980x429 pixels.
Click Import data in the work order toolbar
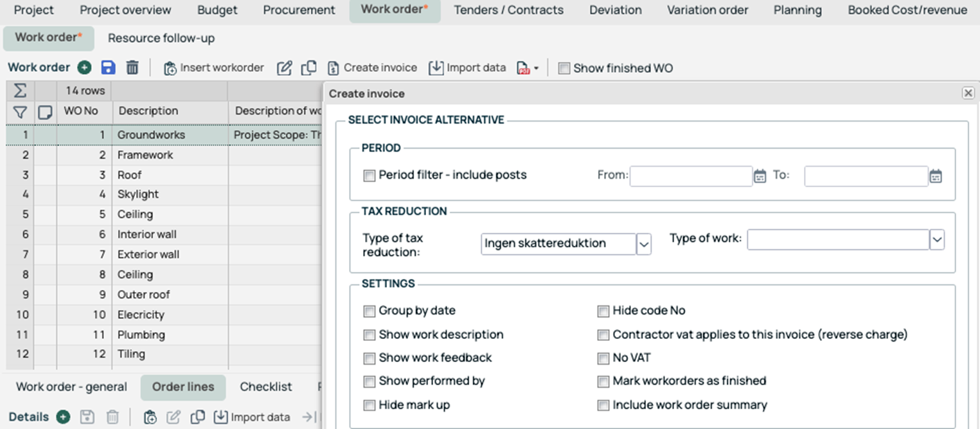(x=467, y=68)
